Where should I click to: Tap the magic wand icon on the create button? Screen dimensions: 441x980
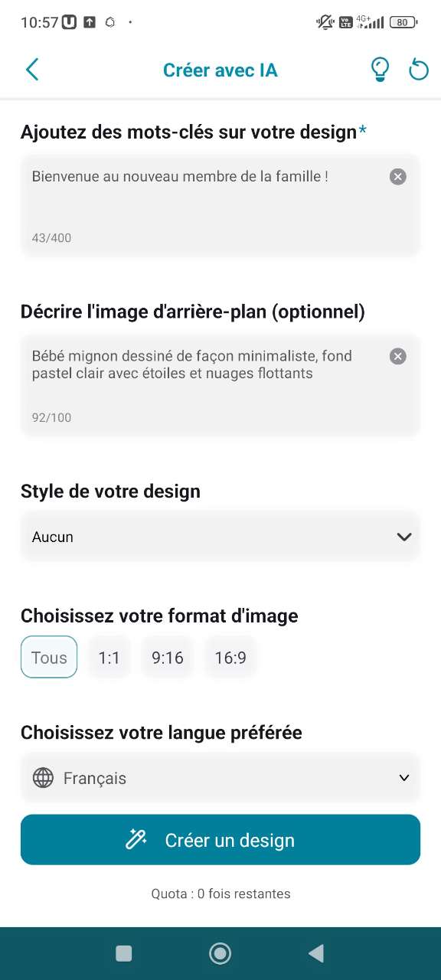pos(136,839)
